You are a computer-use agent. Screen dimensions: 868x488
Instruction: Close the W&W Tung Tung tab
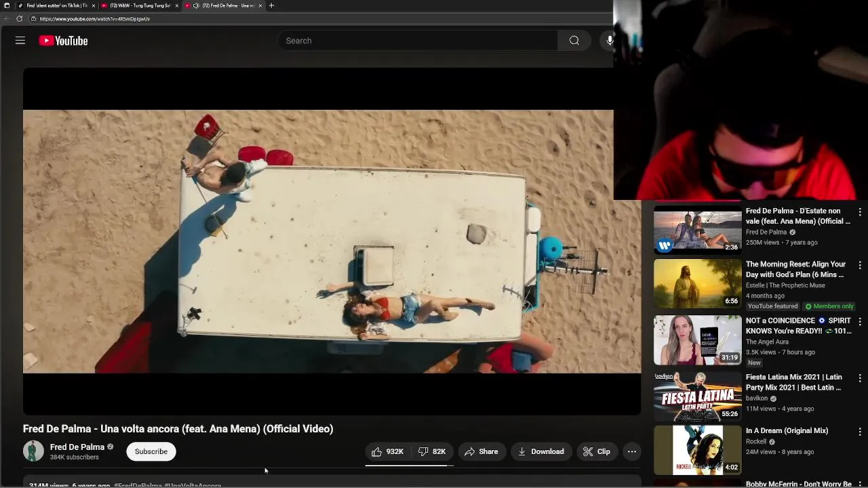(177, 5)
